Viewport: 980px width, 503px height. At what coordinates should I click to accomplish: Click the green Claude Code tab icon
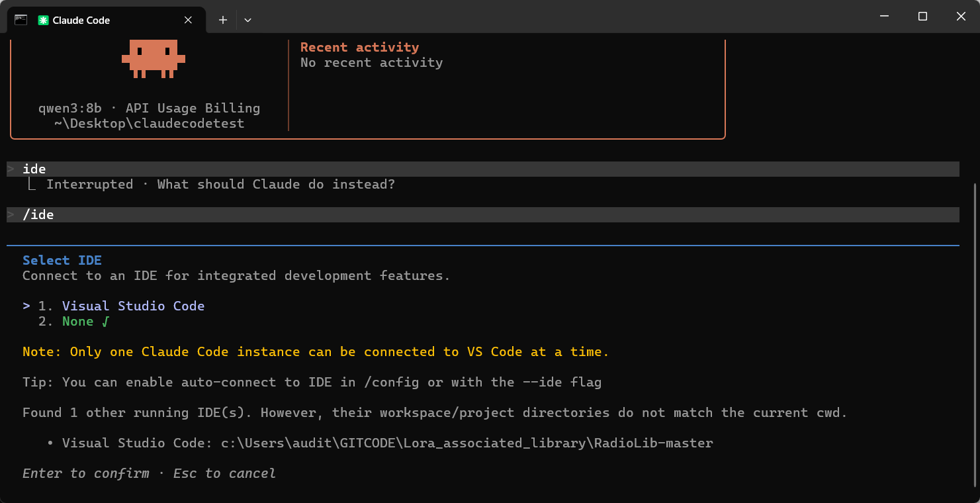pyautogui.click(x=43, y=21)
